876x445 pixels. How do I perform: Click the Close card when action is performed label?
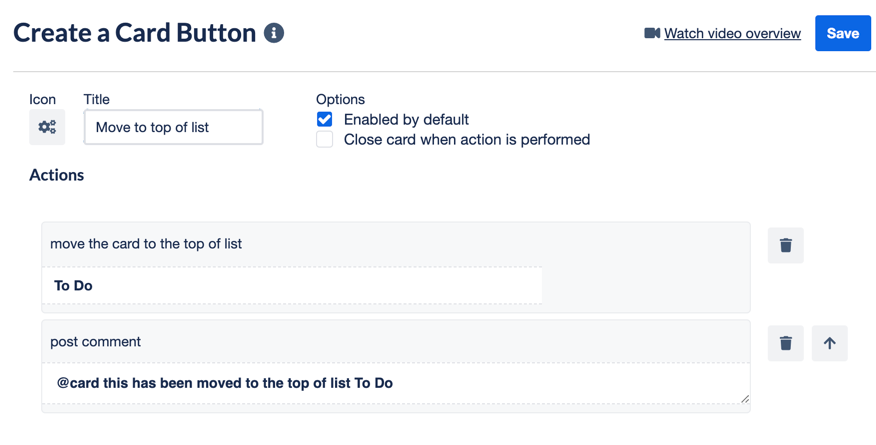pyautogui.click(x=466, y=139)
